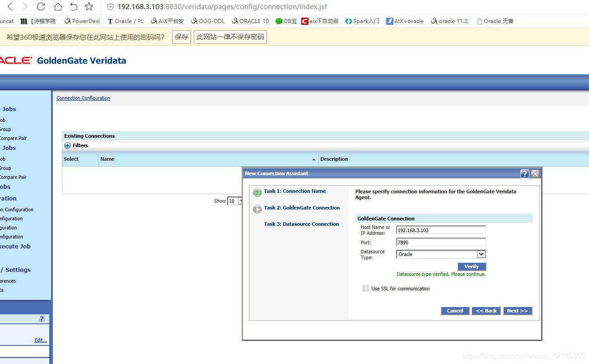
Task: Bookmark page with the star icon
Action: 89,7
